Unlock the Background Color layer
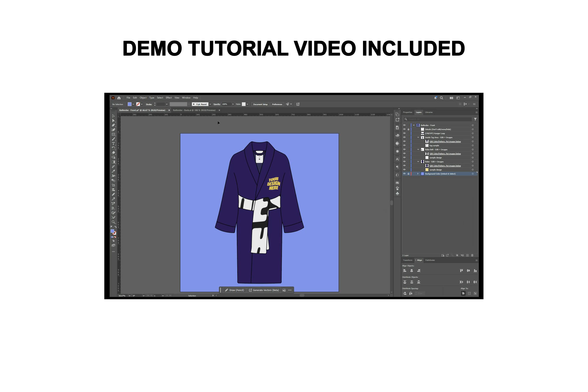This screenshot has height=392, width=588. [x=409, y=174]
